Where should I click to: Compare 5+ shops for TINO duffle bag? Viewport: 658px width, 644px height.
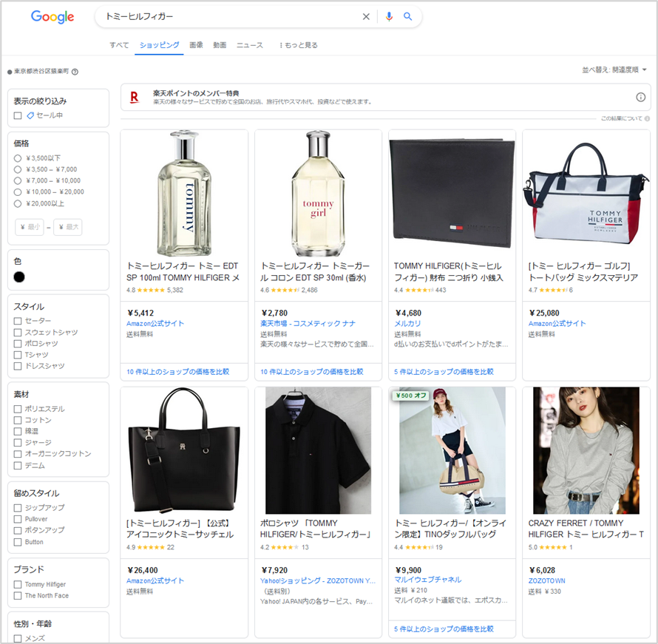click(444, 629)
